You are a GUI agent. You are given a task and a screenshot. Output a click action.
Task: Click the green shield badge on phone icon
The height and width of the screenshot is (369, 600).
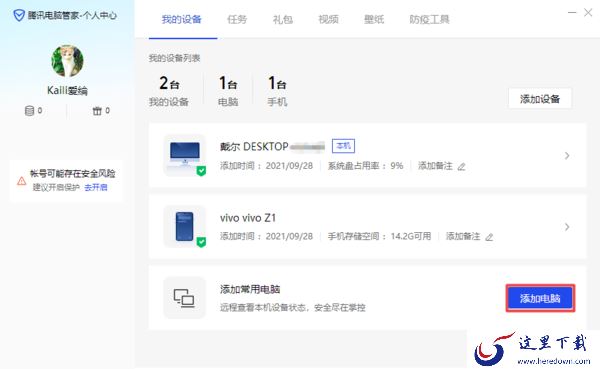[x=201, y=242]
